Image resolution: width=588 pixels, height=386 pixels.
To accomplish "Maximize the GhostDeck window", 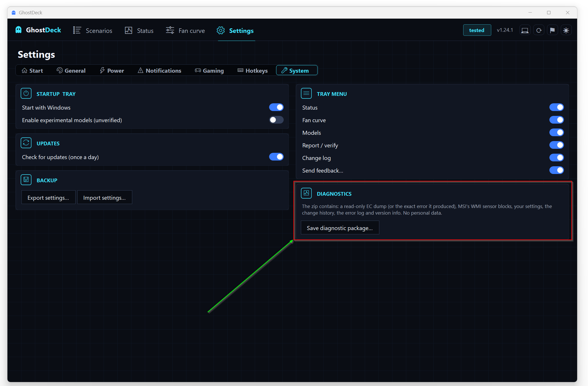I will pos(549,13).
